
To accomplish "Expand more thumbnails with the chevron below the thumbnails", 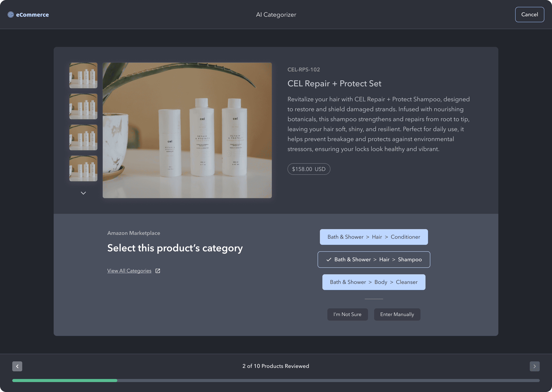I will [x=83, y=193].
